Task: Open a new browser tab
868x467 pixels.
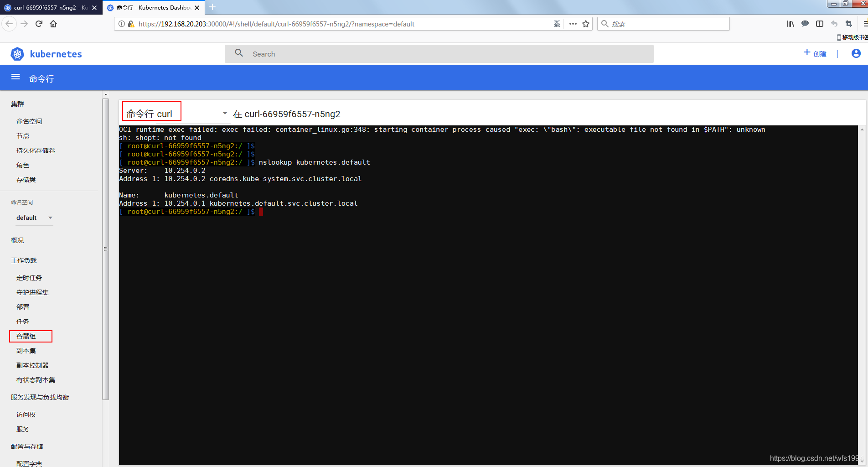Action: coord(212,7)
